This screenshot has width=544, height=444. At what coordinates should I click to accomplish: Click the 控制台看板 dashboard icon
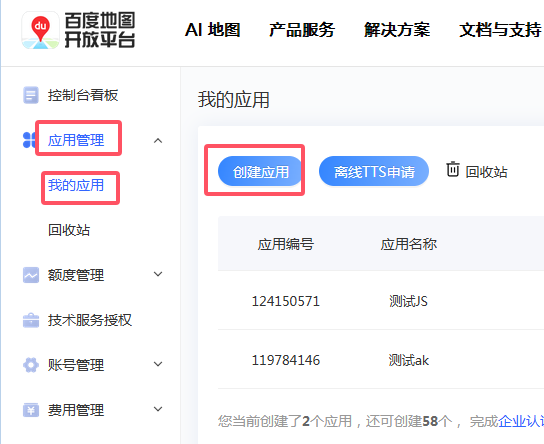31,95
